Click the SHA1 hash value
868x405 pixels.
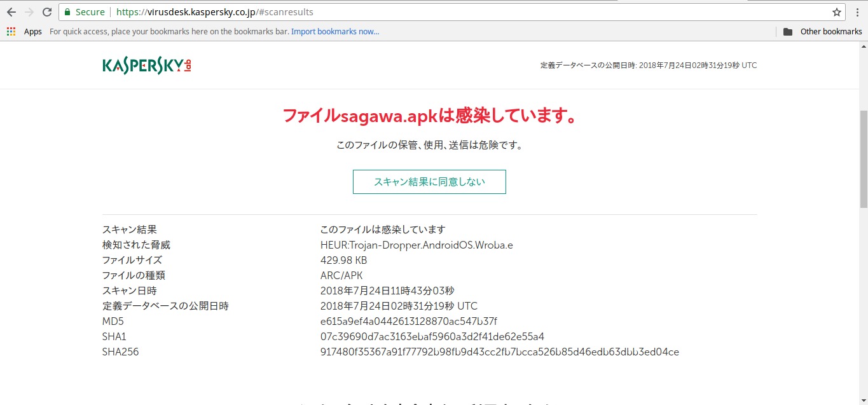coord(432,336)
